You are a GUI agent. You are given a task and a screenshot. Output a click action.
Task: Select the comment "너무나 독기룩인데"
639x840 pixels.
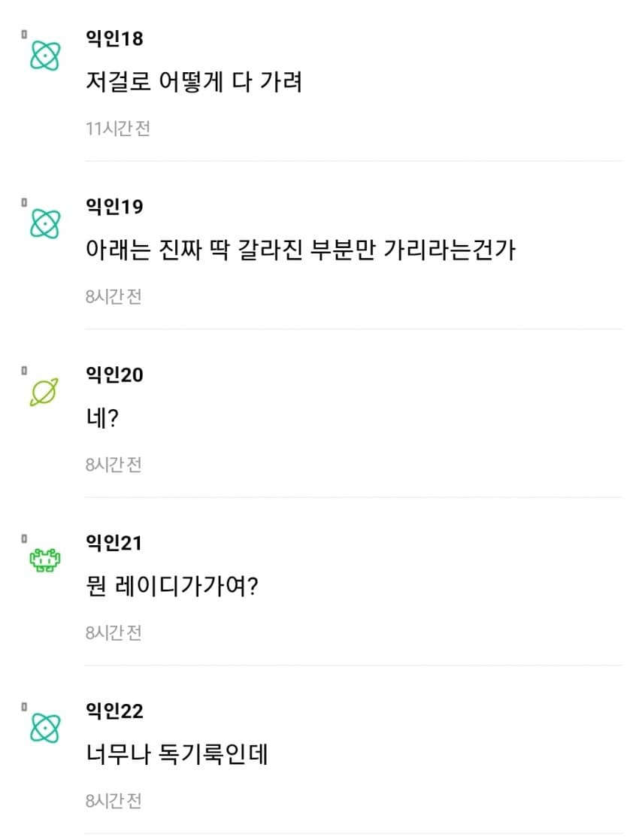177,754
